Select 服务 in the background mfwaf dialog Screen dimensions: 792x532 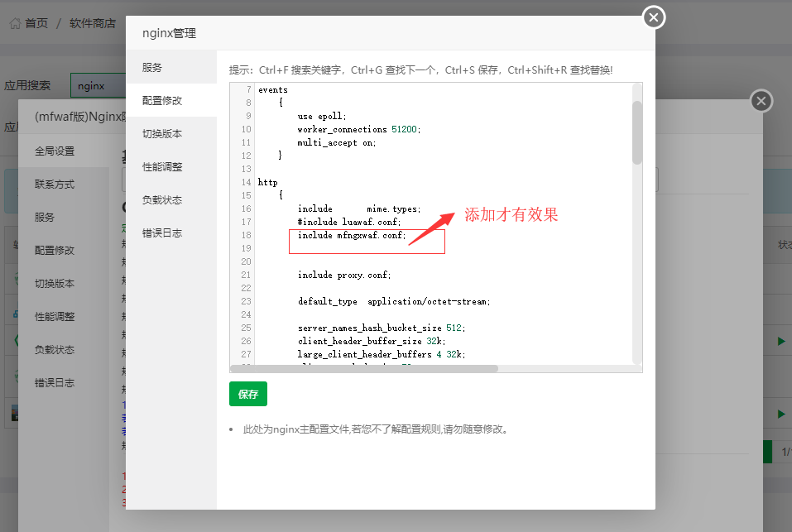tap(64, 217)
